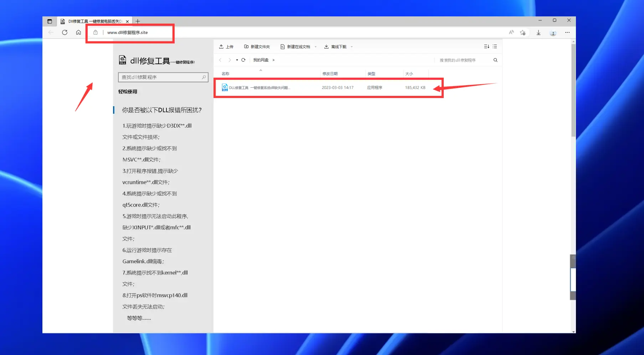The image size is (644, 355).
Task: Click the date 2023-03-03 14:17
Action: click(x=338, y=88)
